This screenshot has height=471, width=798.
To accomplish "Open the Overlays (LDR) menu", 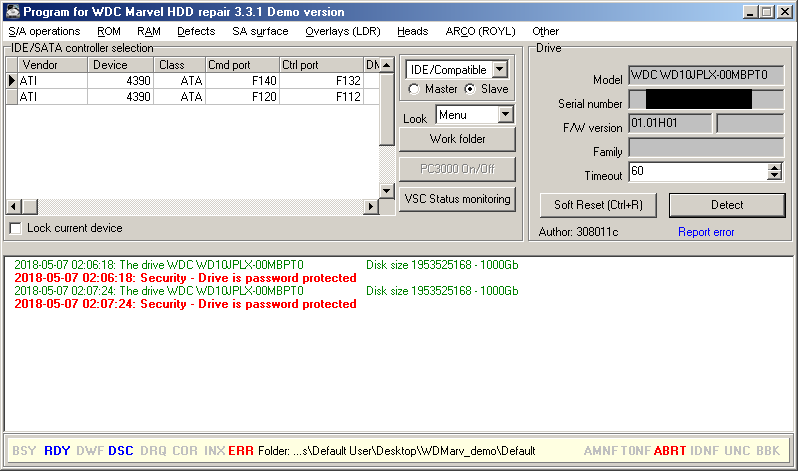I will 343,32.
